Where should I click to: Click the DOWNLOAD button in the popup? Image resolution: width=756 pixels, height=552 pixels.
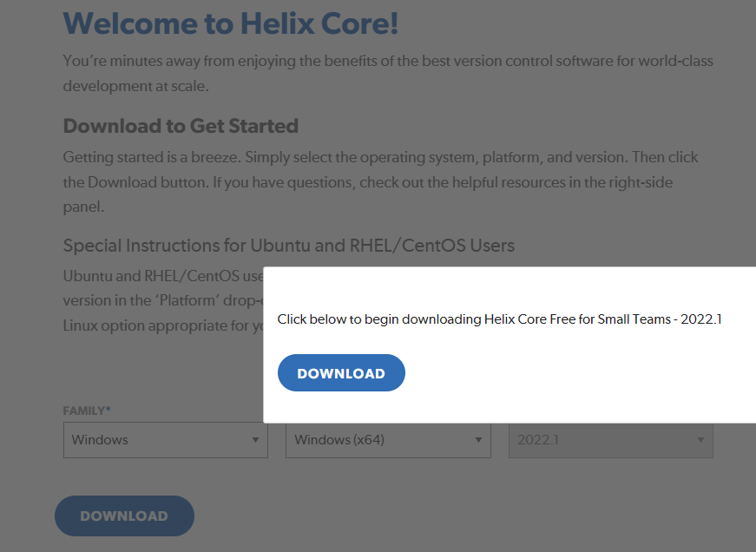tap(341, 373)
